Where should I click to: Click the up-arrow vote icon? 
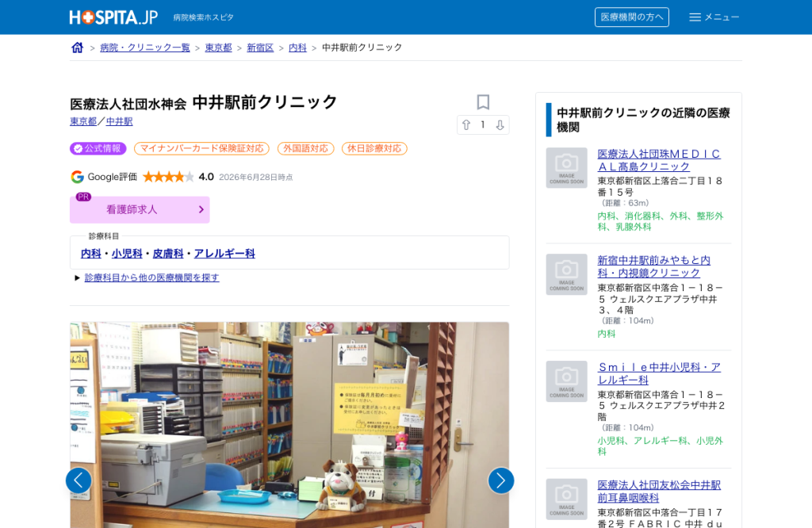pyautogui.click(x=466, y=124)
